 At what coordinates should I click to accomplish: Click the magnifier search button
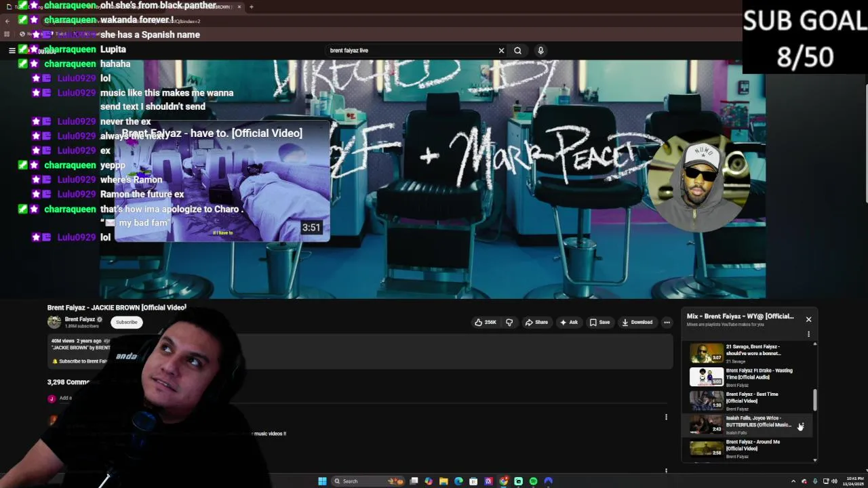[x=517, y=50]
